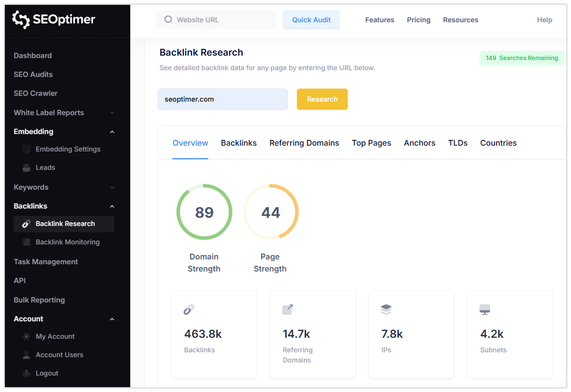
Task: Click the Backlink Research heading
Action: 201,52
